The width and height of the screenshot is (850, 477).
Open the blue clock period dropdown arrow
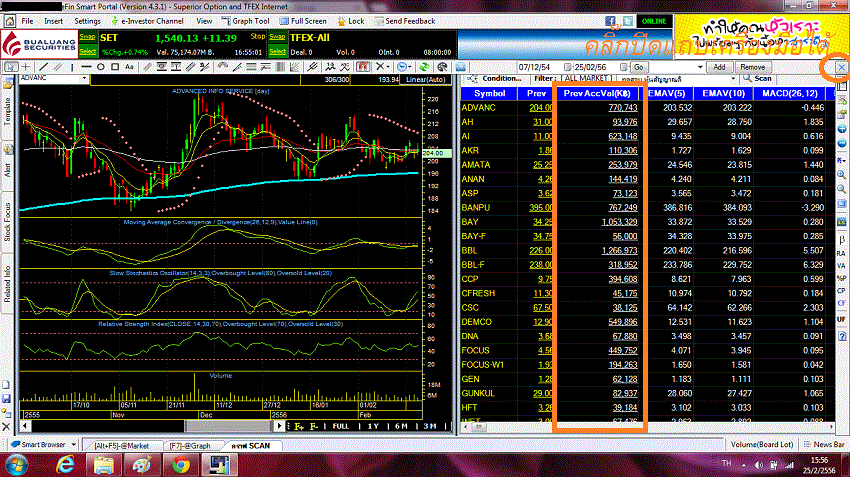(410, 67)
